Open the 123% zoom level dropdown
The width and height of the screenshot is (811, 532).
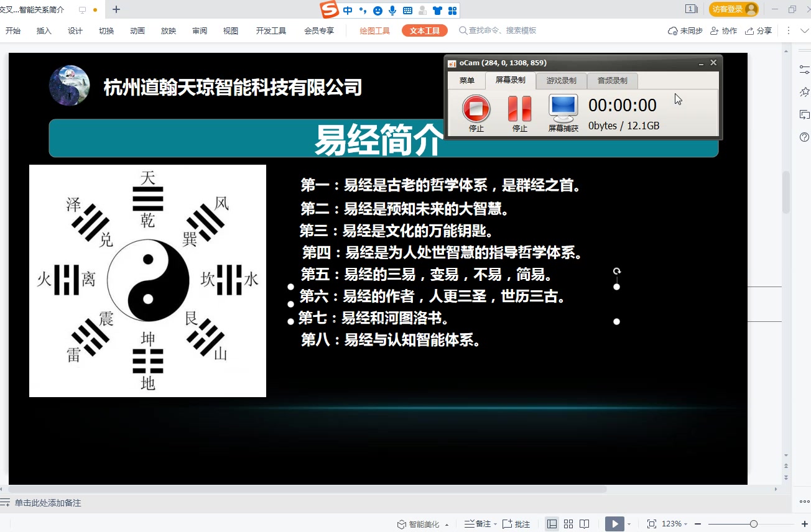[674, 524]
